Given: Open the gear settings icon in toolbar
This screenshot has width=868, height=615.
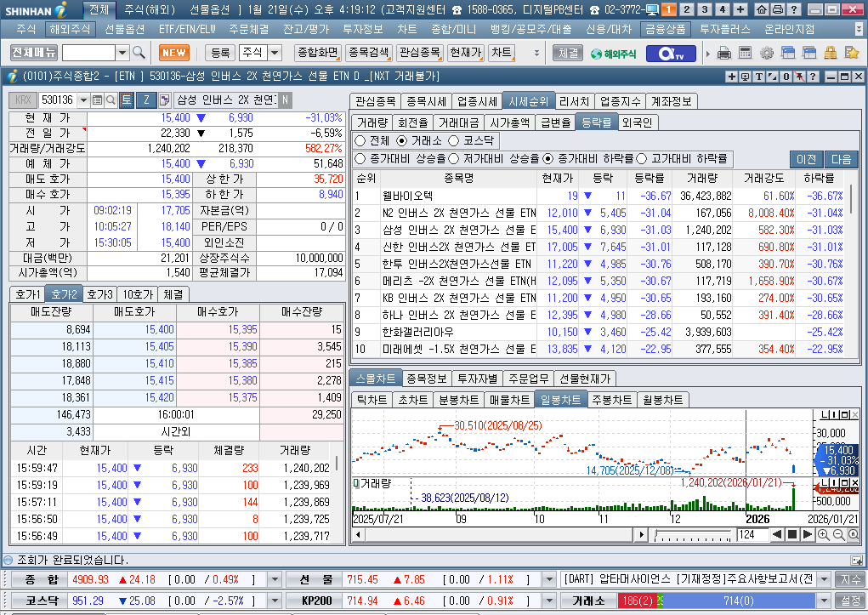Looking at the screenshot, I should (x=767, y=54).
